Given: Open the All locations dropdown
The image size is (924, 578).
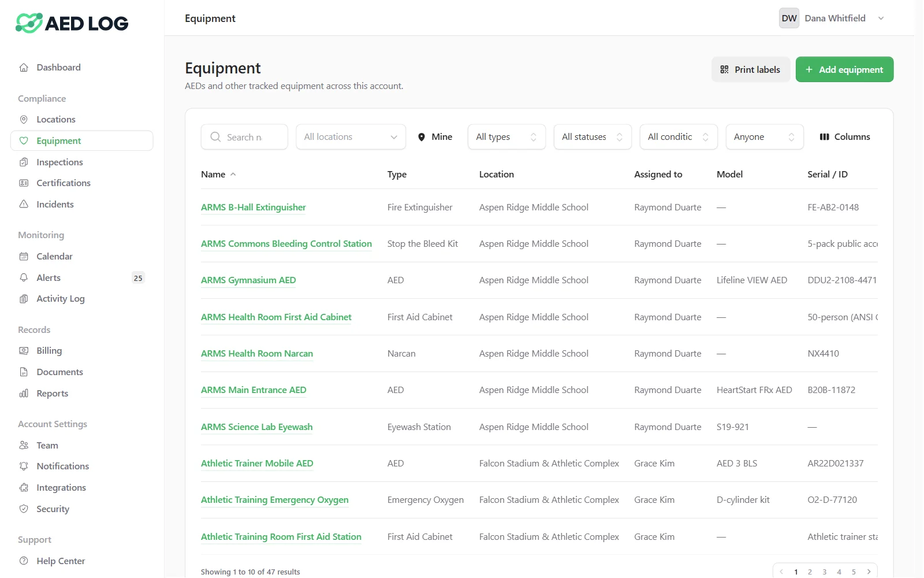Looking at the screenshot, I should point(351,137).
